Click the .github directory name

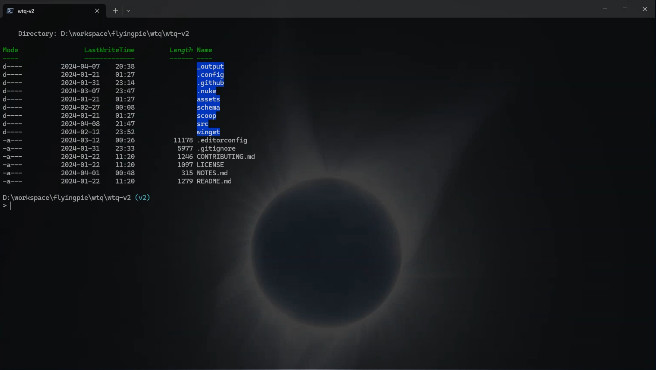pos(210,83)
